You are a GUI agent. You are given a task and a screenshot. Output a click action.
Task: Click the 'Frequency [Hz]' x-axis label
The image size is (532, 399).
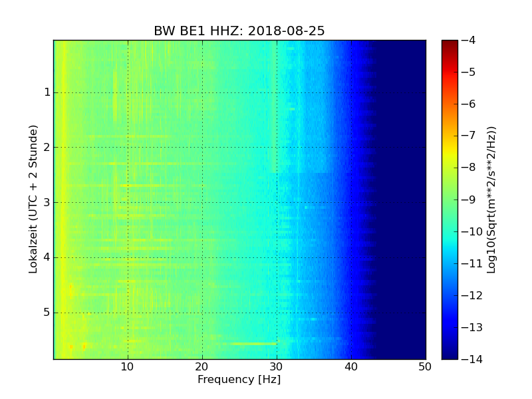tap(239, 379)
